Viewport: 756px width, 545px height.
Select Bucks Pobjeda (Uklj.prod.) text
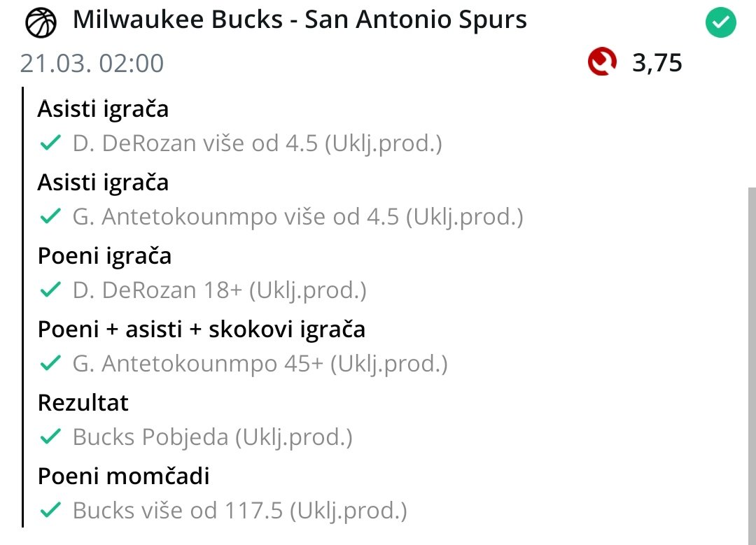coord(213,437)
